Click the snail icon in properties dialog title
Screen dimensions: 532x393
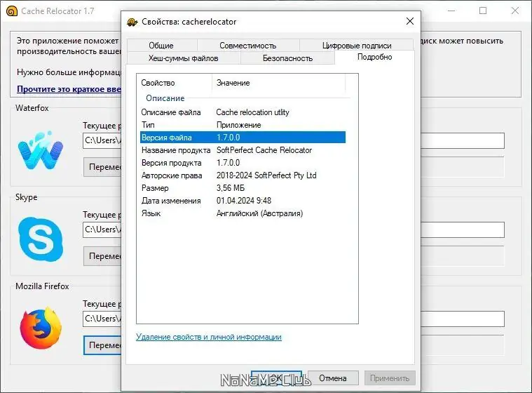click(132, 22)
